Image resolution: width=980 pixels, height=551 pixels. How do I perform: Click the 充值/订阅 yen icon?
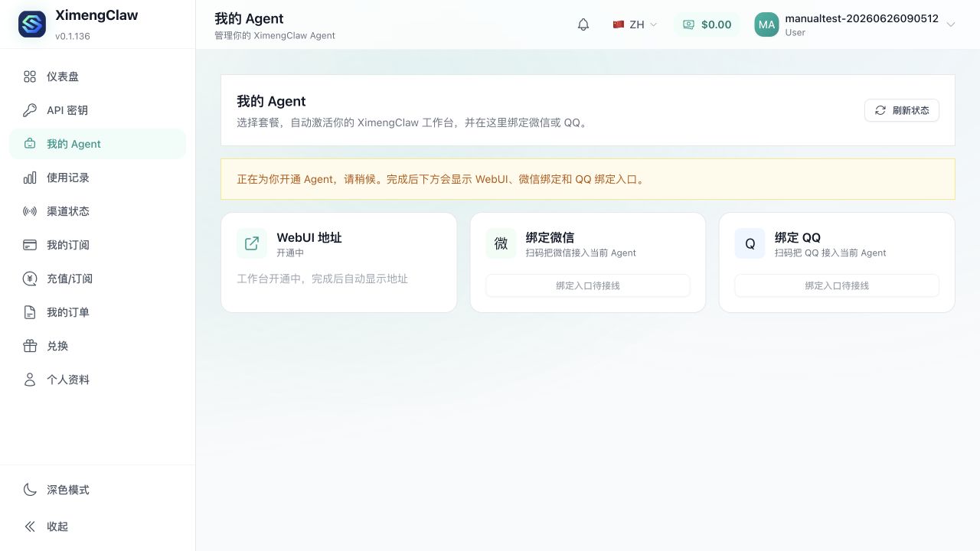[30, 279]
